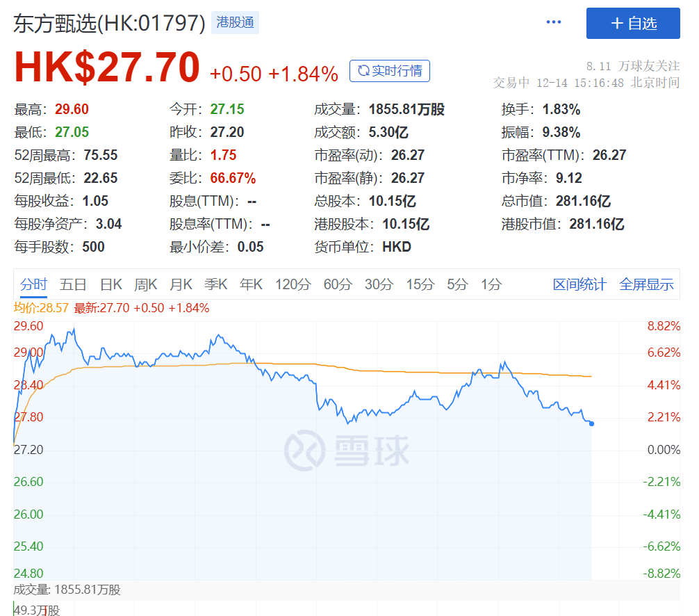This screenshot has width=699, height=616.
Task: Click the 成交量: 1855.81万股 label below the chart
Action: point(67,590)
